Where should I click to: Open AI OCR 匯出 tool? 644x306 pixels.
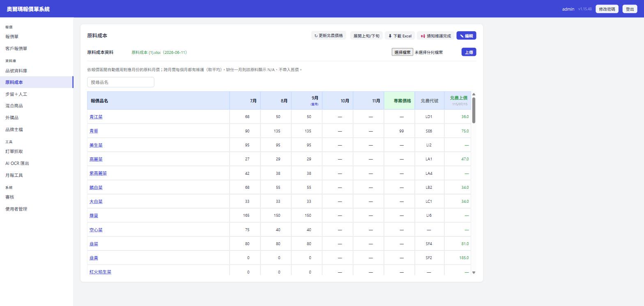37,163
